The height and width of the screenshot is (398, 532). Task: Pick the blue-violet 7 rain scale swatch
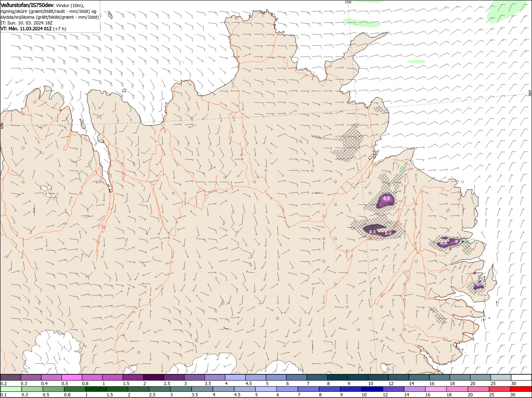coord(308,389)
